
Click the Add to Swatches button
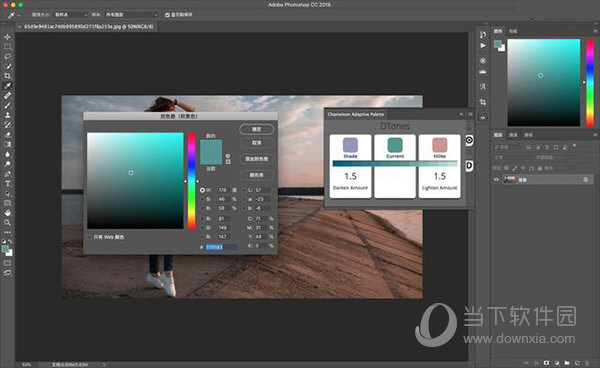click(x=256, y=159)
